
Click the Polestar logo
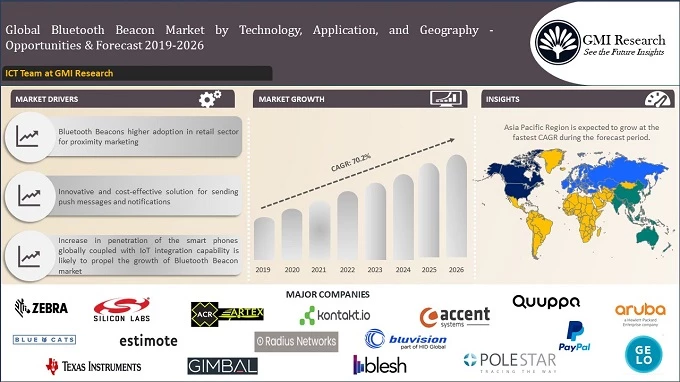[510, 363]
